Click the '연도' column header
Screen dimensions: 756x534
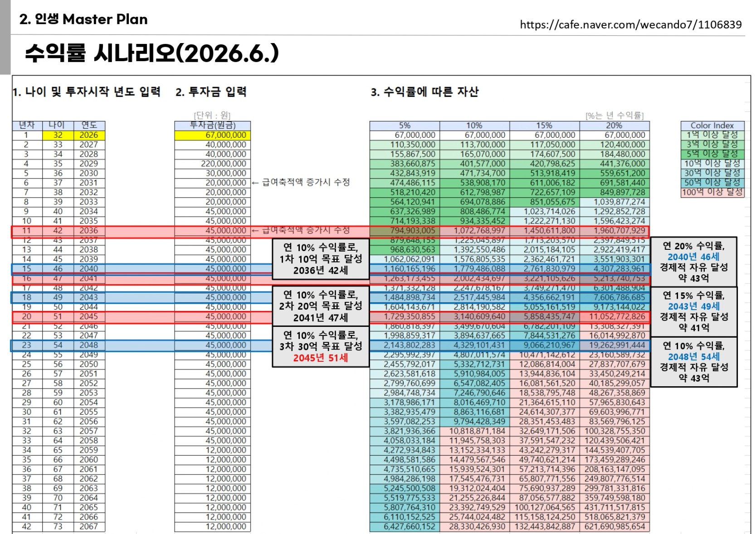(89, 125)
